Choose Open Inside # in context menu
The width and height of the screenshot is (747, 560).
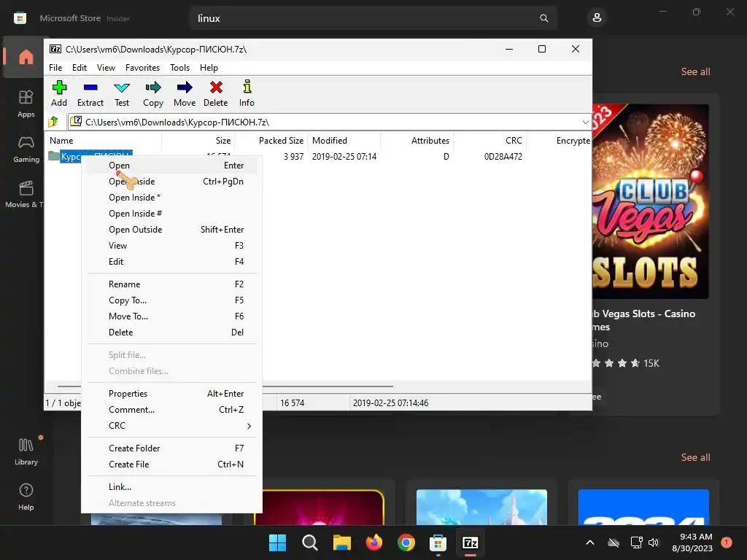(x=171, y=214)
